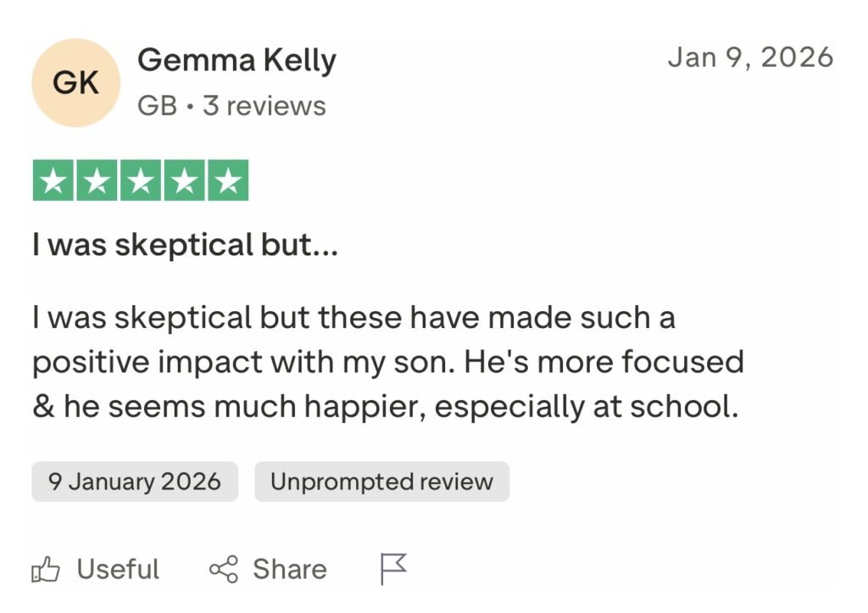Viewport: 868px width, 613px height.
Task: Click the second green star
Action: tap(97, 181)
